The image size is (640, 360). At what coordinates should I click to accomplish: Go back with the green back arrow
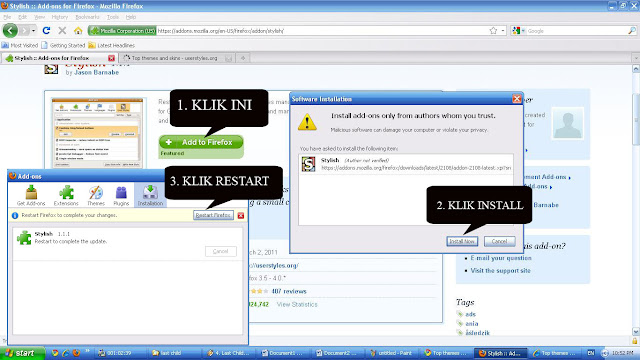10,31
